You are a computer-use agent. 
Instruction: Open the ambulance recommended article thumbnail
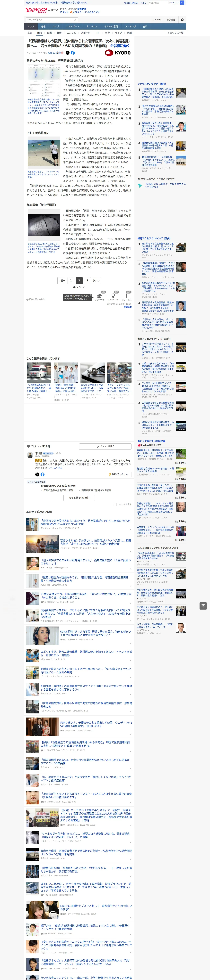39,372
